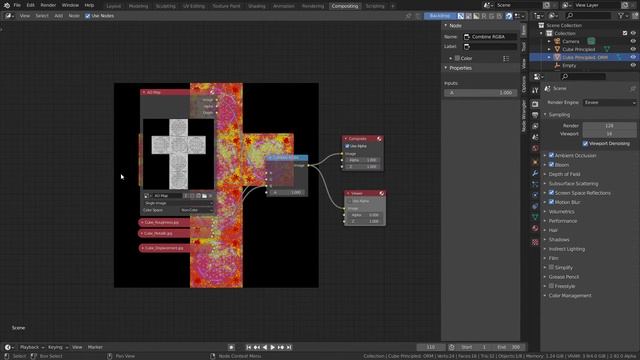This screenshot has width=640, height=360.
Task: Hide the Empty object with its eye icon
Action: (633, 65)
